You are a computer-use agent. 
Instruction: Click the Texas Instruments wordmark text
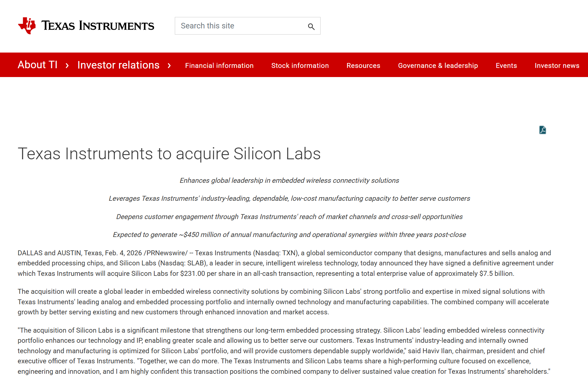pos(98,26)
